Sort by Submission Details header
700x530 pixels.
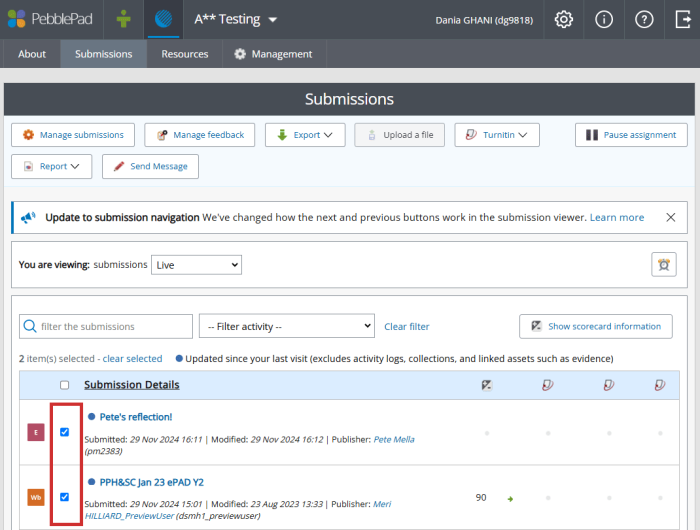[132, 385]
